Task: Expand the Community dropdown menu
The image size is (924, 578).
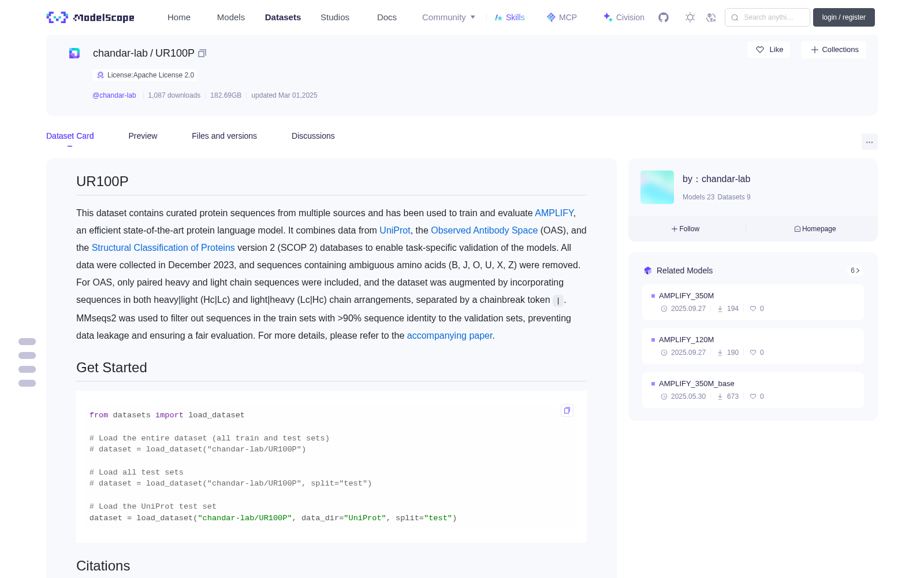Action: (449, 17)
